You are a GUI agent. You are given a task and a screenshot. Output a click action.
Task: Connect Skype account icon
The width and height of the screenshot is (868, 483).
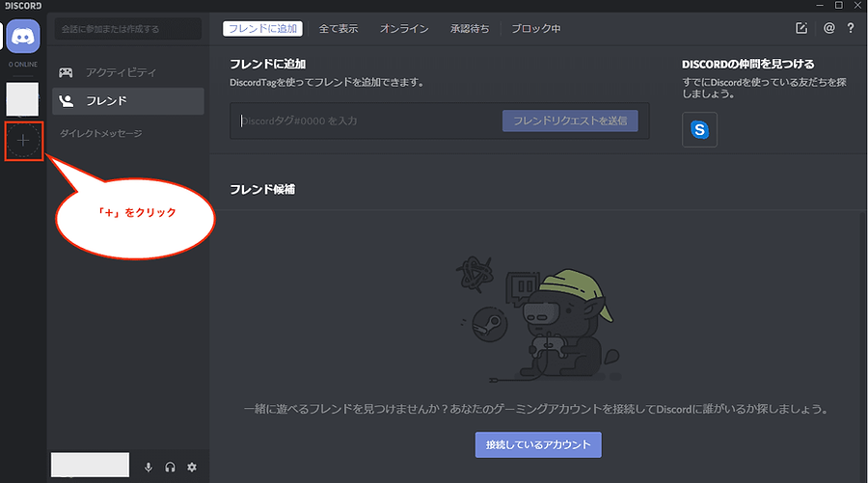coord(700,129)
